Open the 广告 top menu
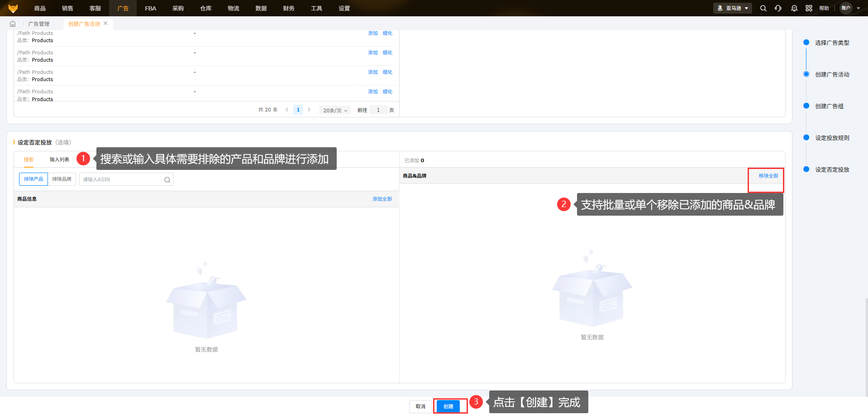 point(123,8)
